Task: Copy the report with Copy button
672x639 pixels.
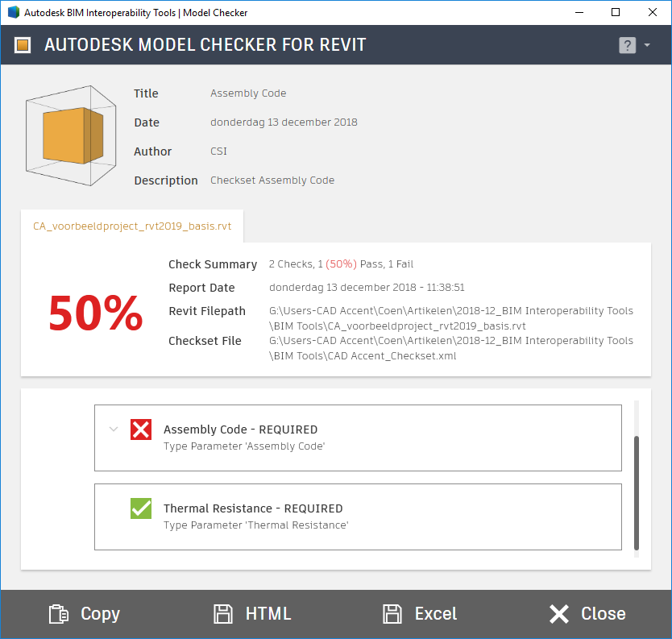Action: coord(85,614)
